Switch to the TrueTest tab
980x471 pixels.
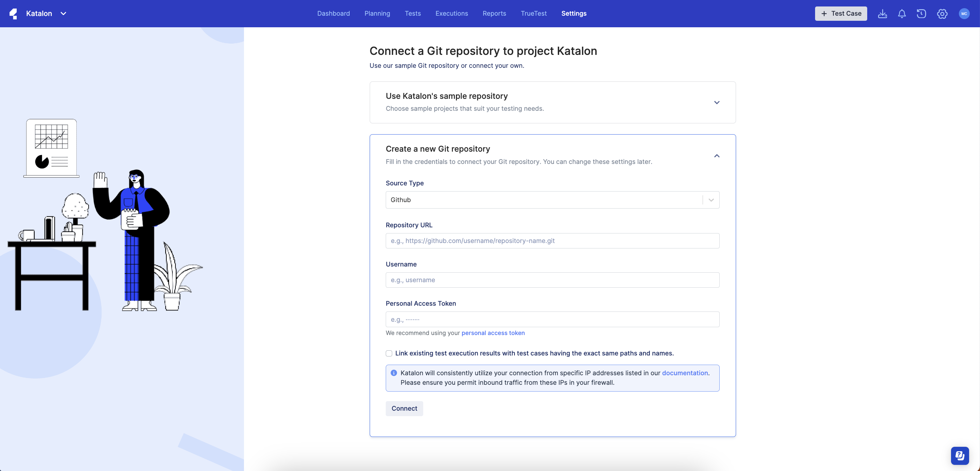[x=534, y=13]
